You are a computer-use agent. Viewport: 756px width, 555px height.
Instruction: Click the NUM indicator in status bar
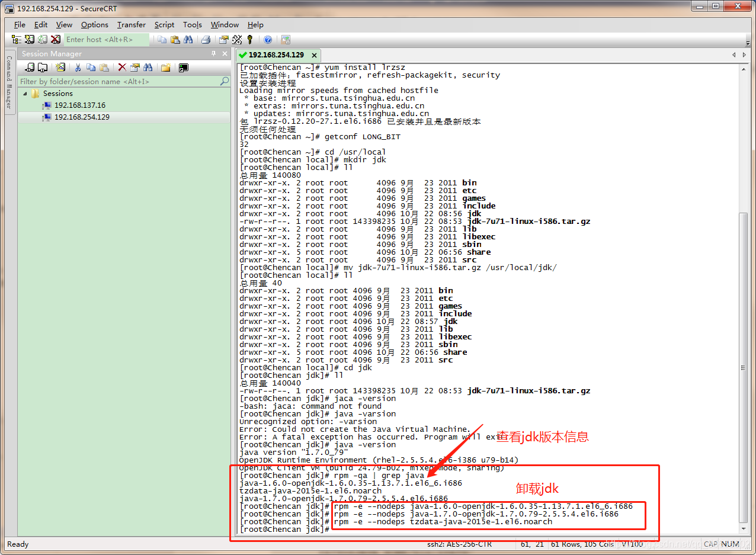tap(730, 544)
